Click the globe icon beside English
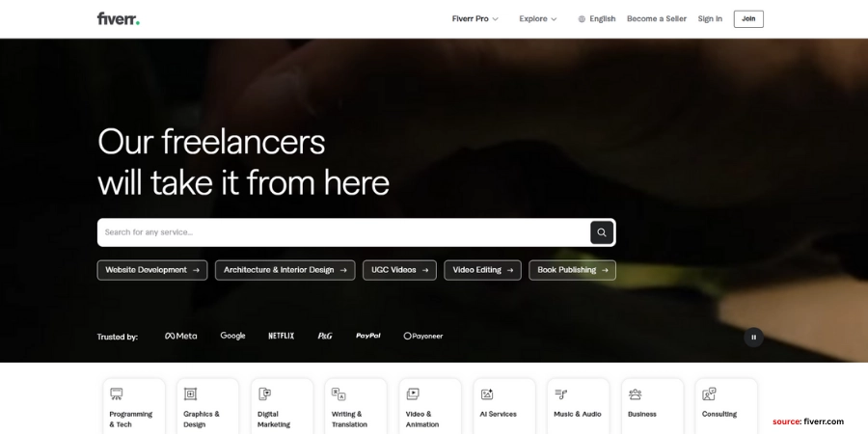This screenshot has height=434, width=868. (582, 19)
